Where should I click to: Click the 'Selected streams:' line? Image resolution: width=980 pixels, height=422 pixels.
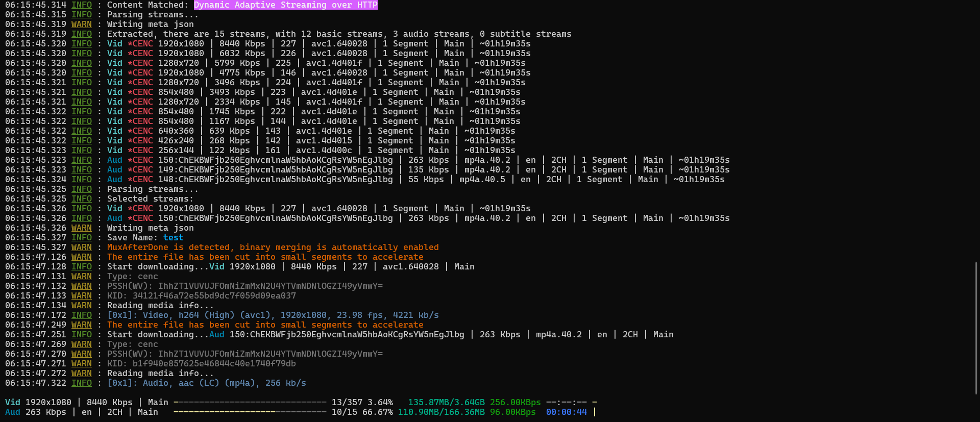point(151,199)
